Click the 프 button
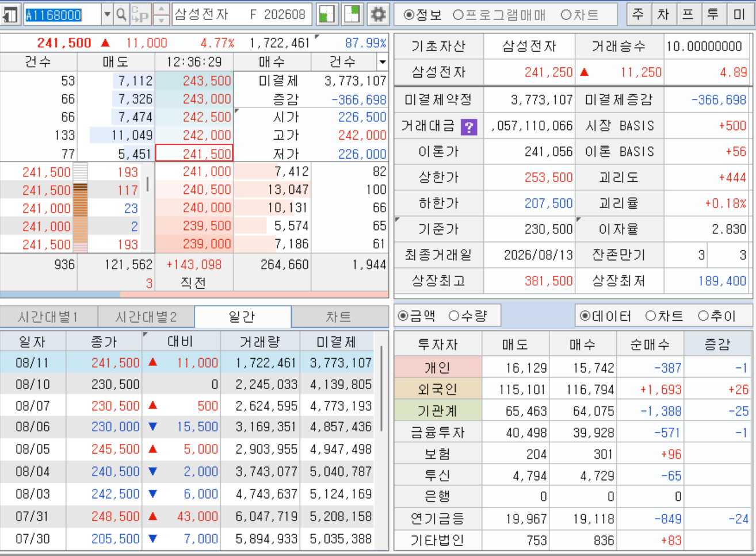This screenshot has height=556, width=756. click(688, 14)
